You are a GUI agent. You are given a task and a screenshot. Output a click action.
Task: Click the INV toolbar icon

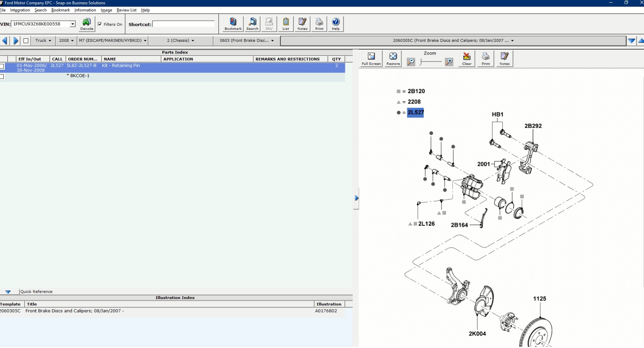coord(269,24)
